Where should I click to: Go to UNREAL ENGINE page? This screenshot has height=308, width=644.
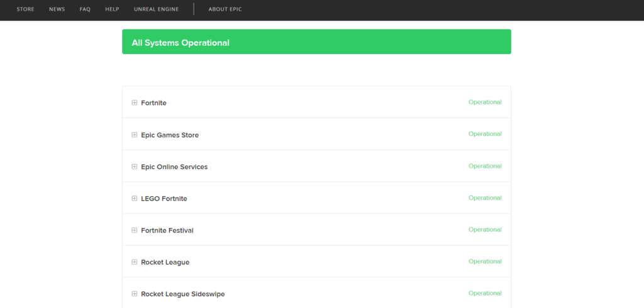tap(157, 9)
